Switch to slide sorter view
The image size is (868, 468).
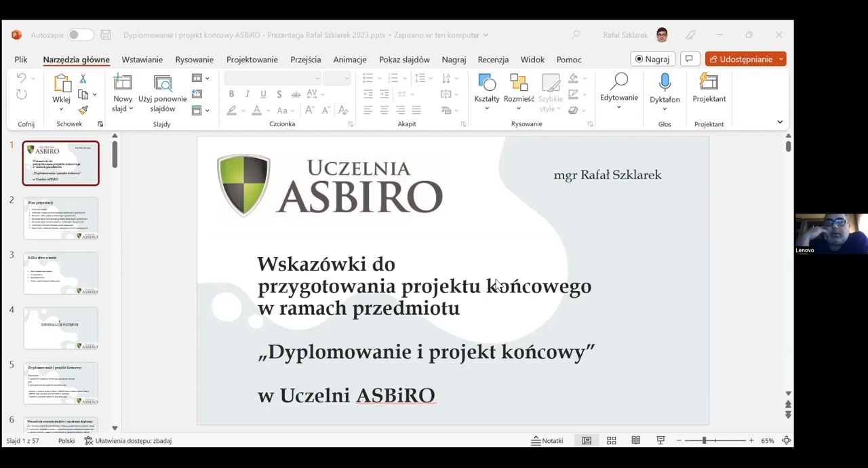[611, 441]
